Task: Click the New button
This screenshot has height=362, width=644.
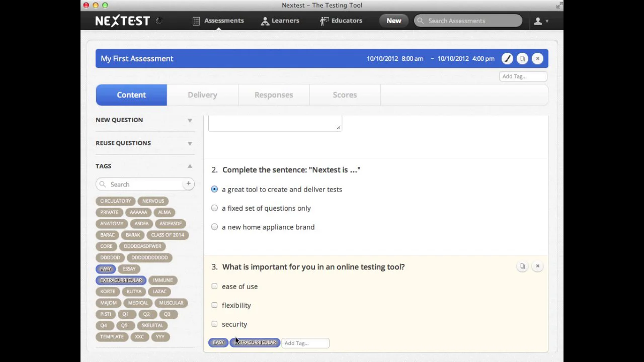Action: click(x=394, y=21)
